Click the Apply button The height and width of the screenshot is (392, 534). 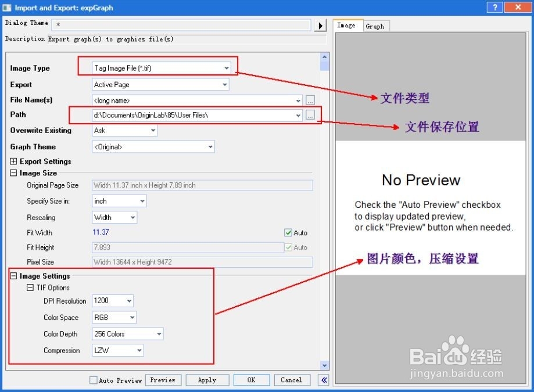[207, 380]
